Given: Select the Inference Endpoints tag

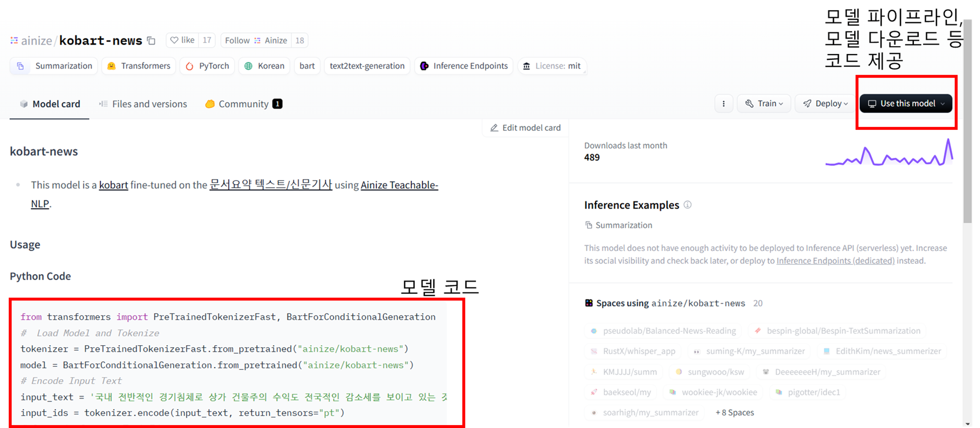Looking at the screenshot, I should point(464,66).
